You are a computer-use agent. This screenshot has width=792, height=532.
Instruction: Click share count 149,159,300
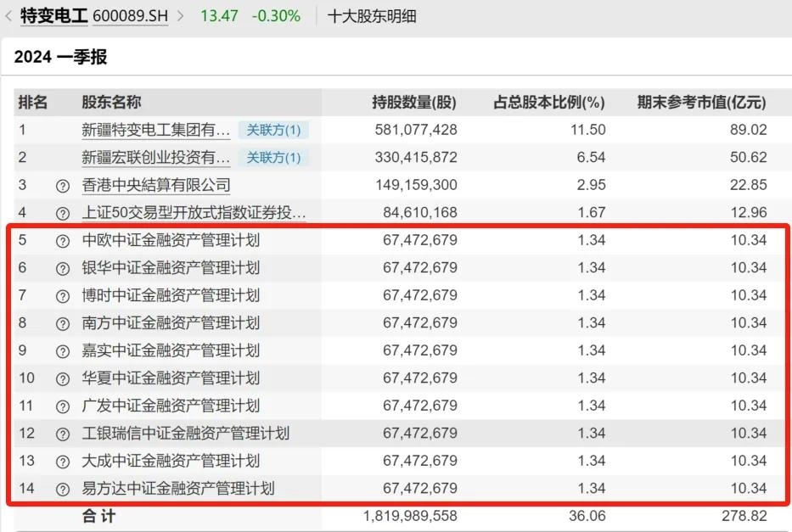(x=416, y=185)
